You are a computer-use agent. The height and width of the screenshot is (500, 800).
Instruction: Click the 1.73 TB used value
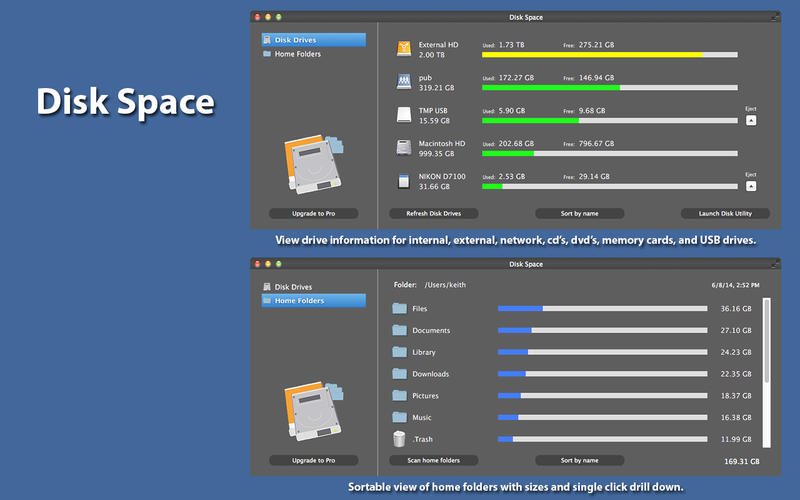click(511, 45)
